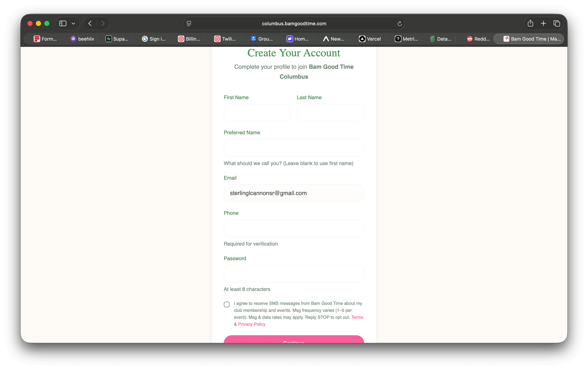588x370 pixels.
Task: Switch to the Redd... tab
Action: click(478, 39)
